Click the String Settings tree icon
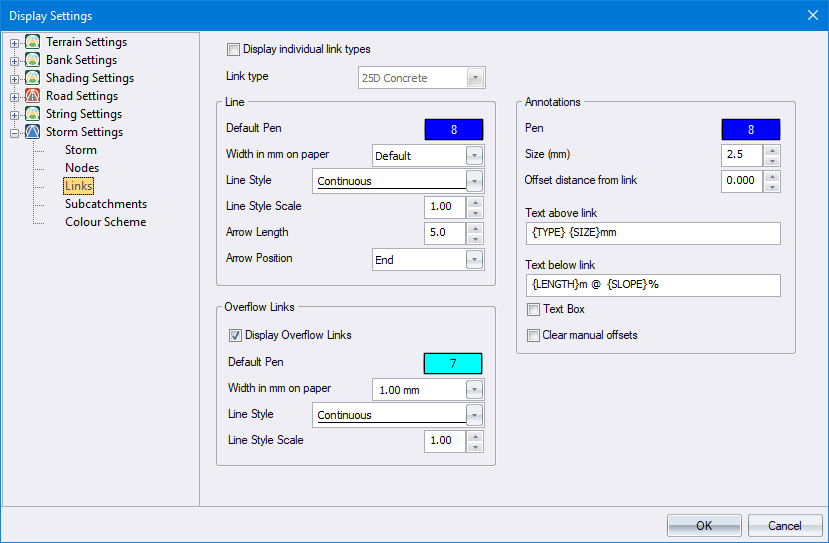 point(33,114)
